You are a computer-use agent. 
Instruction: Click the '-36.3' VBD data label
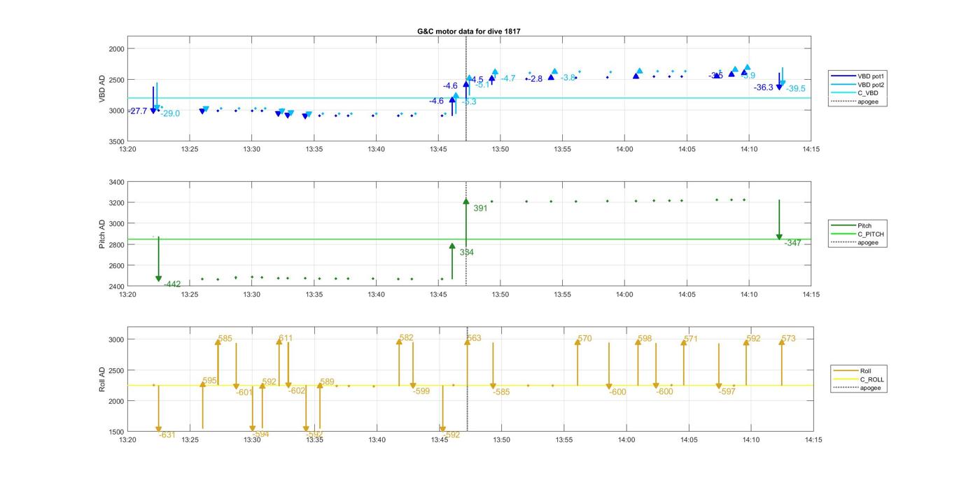coord(764,87)
